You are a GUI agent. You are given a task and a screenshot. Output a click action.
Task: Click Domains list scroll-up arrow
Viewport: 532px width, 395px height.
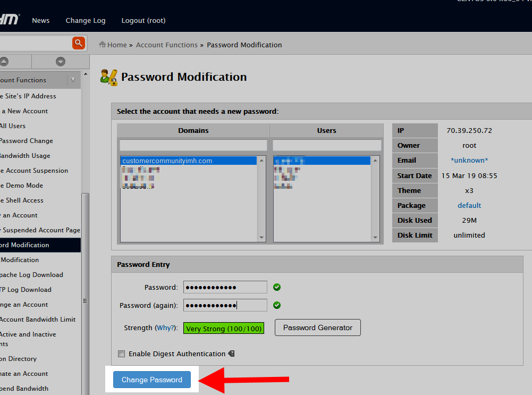point(261,161)
